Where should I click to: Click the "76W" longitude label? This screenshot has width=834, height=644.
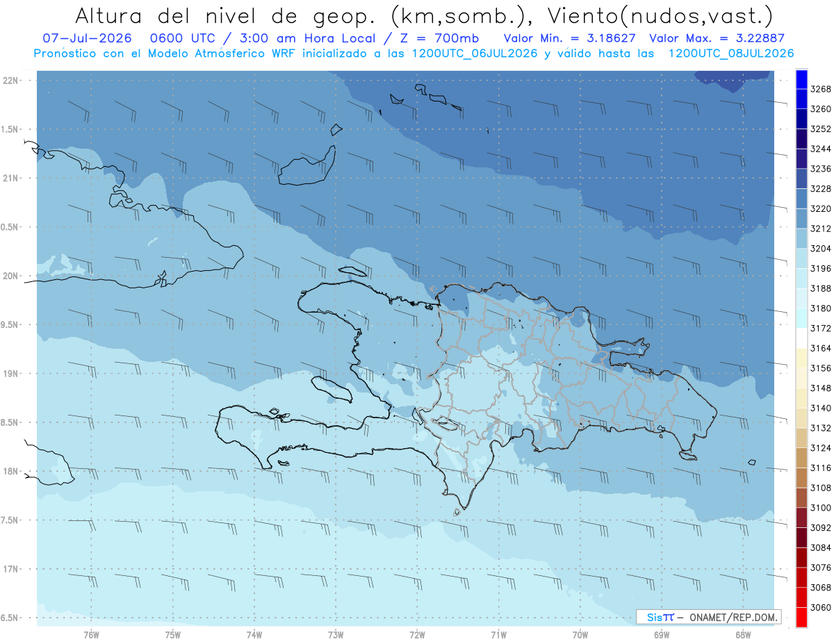[91, 634]
